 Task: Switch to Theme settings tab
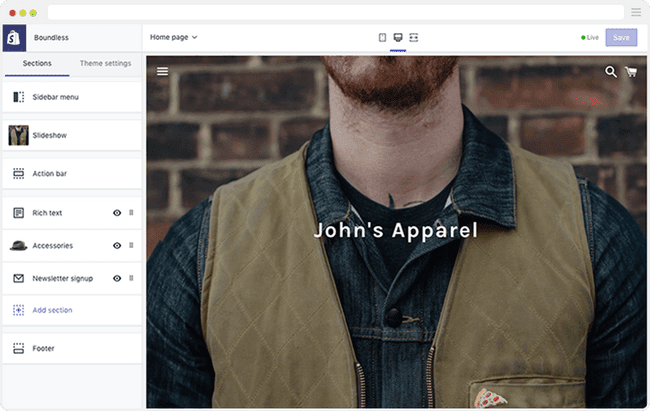click(x=105, y=63)
